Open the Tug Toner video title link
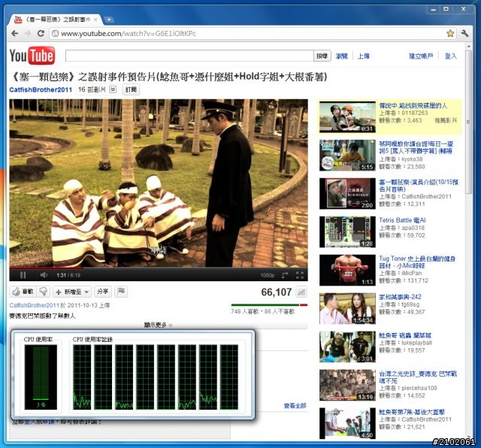This screenshot has width=481, height=448. pos(417,262)
